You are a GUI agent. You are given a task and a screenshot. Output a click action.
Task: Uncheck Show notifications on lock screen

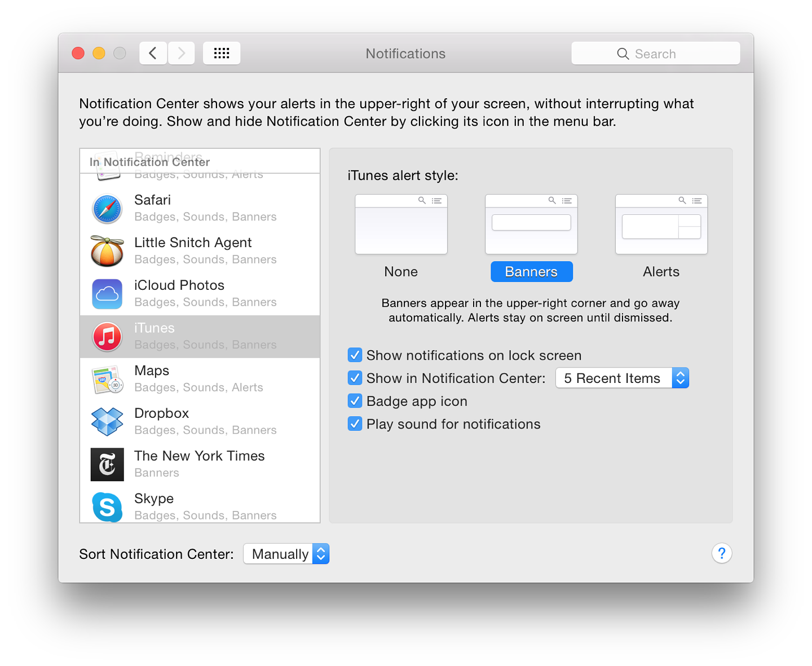click(x=355, y=355)
